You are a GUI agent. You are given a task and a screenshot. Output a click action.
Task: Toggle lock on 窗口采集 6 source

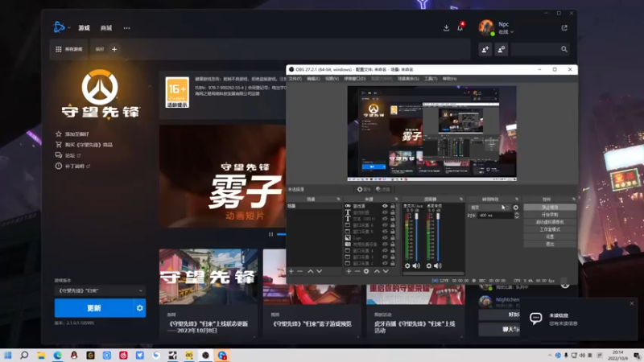coord(393,225)
